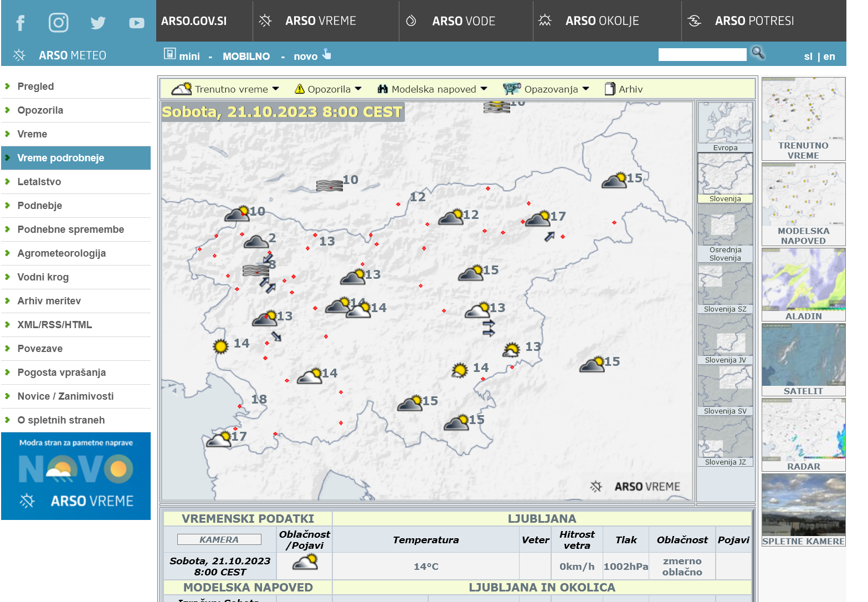Open the SATELIT image thumbnail
The image size is (868, 602).
pos(803,360)
